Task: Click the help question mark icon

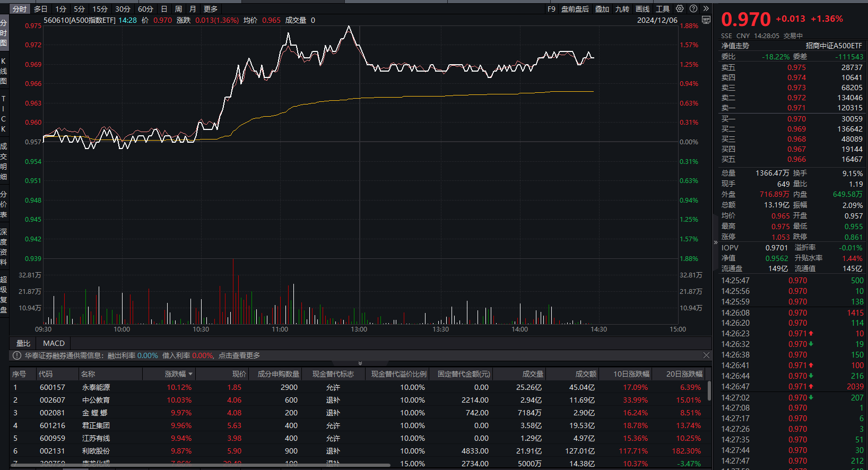Action: 693,8
